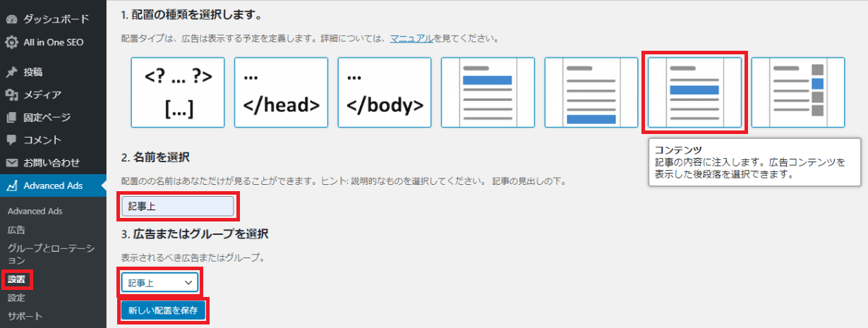Select the after-content placement tile
Viewport: 868px width, 328px height.
591,92
